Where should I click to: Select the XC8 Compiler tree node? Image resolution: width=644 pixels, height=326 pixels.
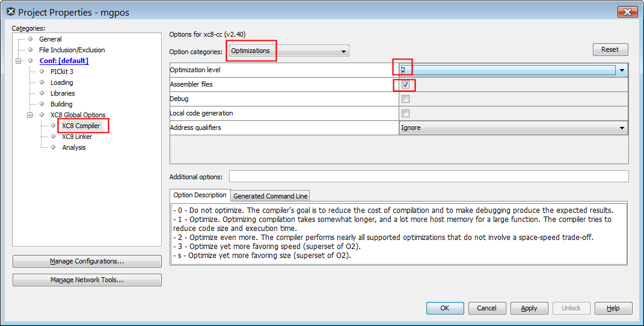81,126
